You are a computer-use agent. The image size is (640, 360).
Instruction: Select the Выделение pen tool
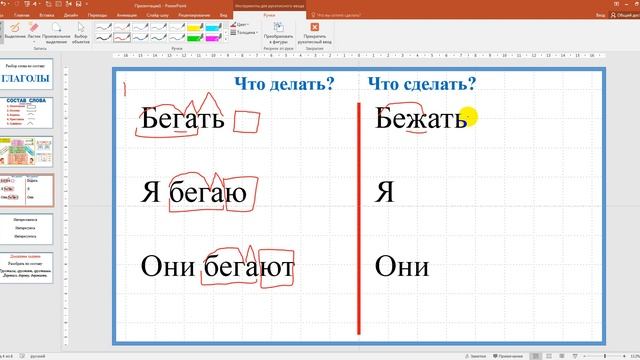point(15,31)
